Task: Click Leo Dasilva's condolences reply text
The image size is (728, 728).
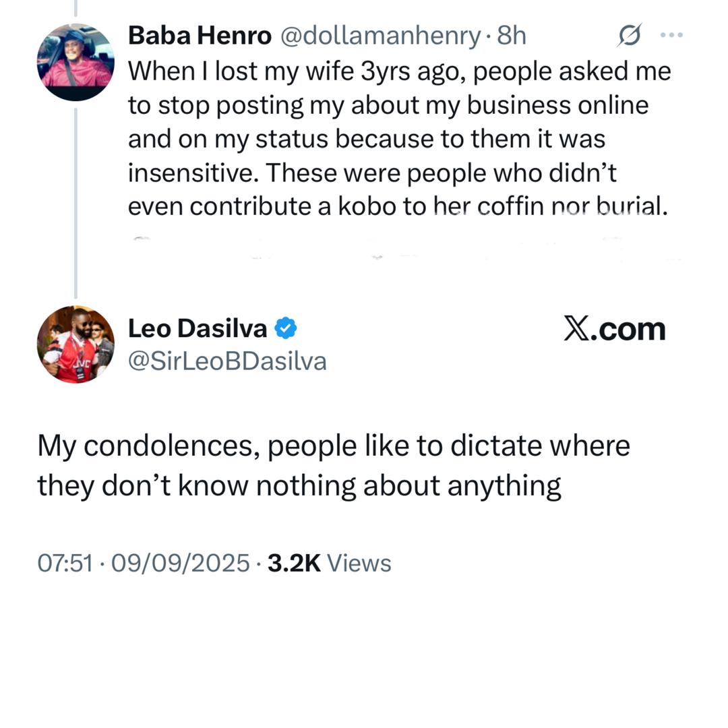Action: (x=333, y=465)
